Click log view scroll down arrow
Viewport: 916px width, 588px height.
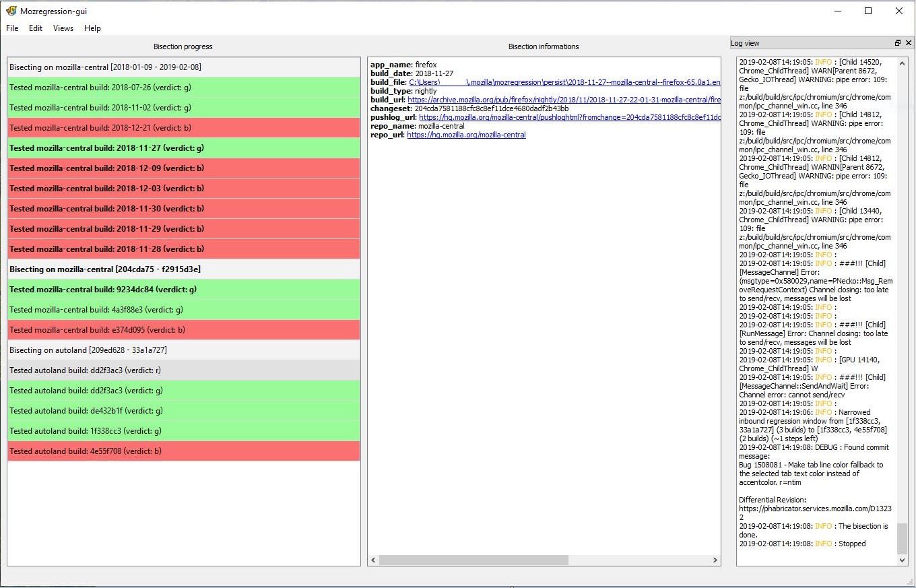[903, 560]
